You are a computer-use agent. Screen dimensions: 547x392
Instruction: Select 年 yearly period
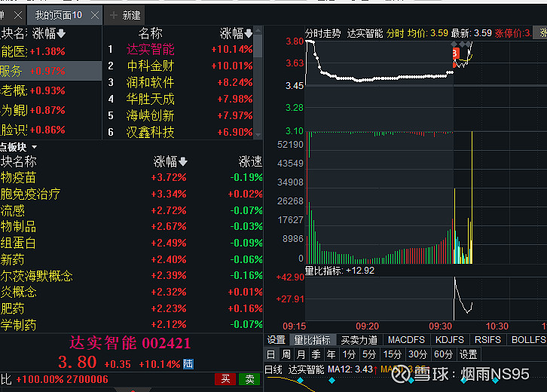pos(331,354)
